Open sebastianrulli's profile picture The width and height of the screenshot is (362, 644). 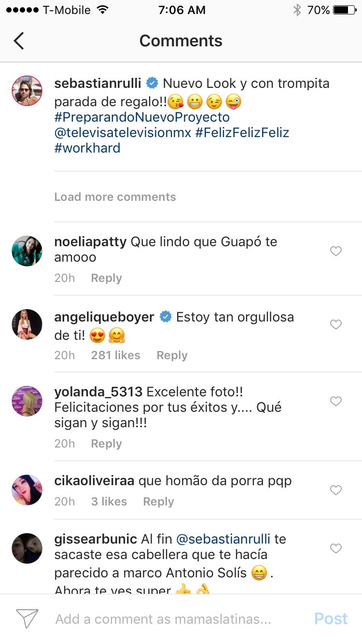(27, 91)
